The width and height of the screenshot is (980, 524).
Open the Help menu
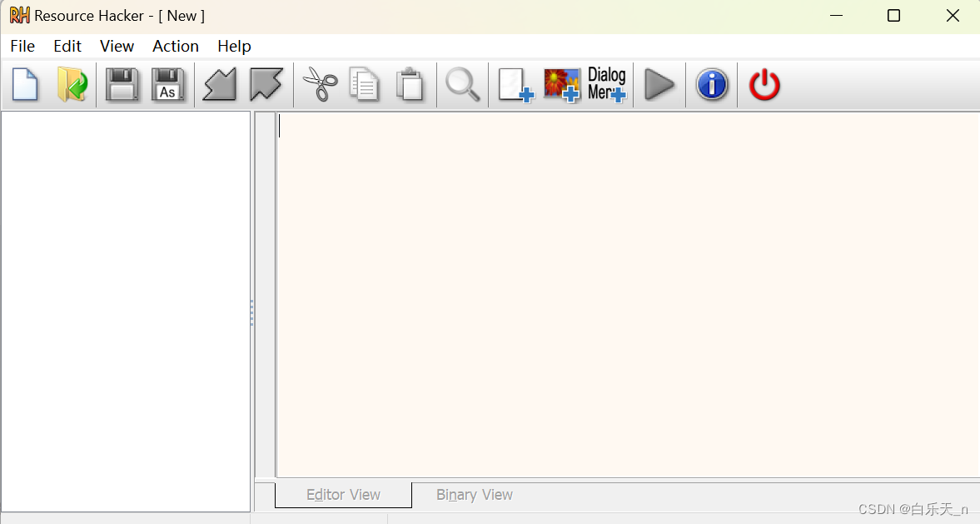(x=234, y=47)
